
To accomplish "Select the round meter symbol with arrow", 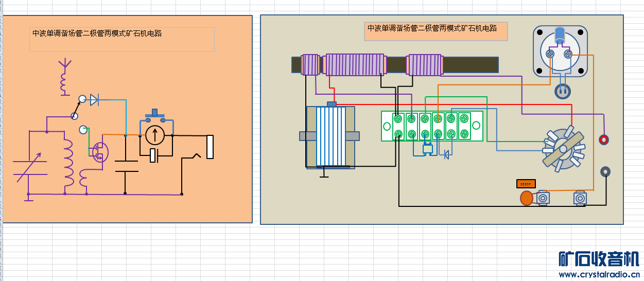I will click(154, 135).
